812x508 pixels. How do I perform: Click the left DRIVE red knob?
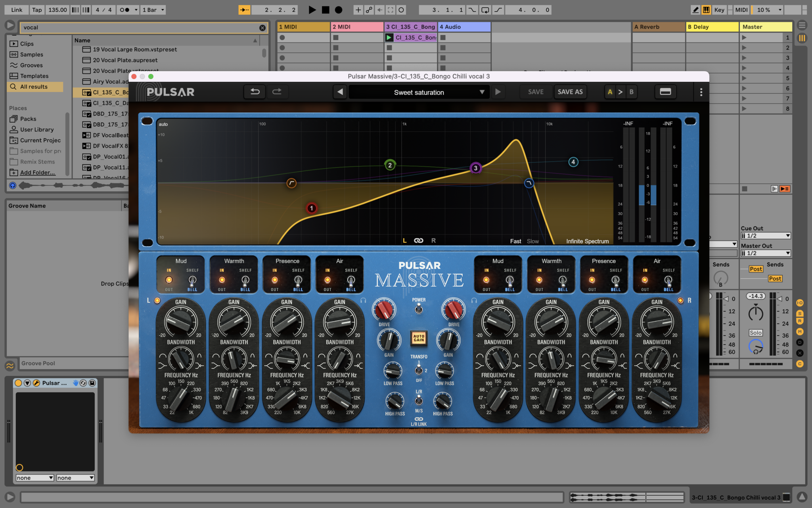384,310
